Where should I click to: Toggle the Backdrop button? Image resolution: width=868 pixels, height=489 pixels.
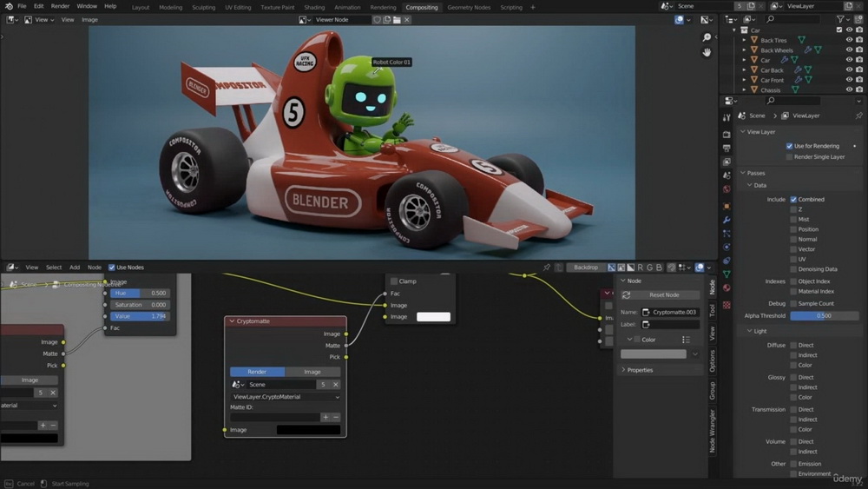click(x=586, y=268)
